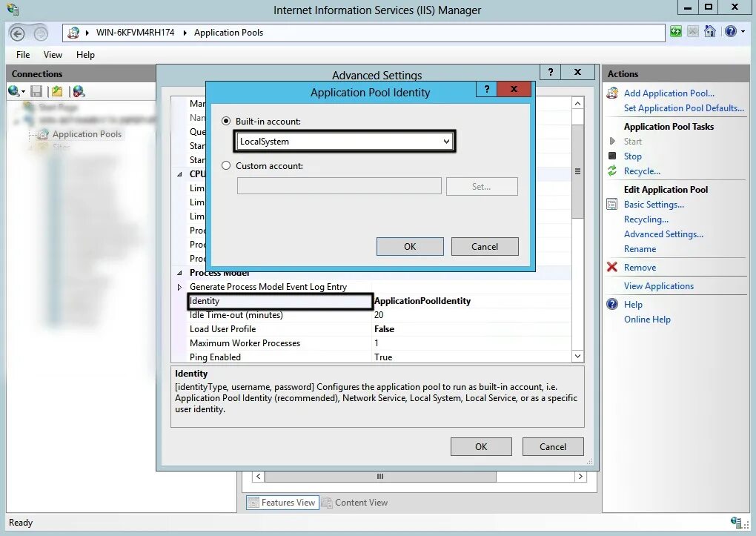The width and height of the screenshot is (756, 536).
Task: Click the arrow after WIN-6KFVM4RH174 in breadcrumb
Action: click(x=185, y=33)
